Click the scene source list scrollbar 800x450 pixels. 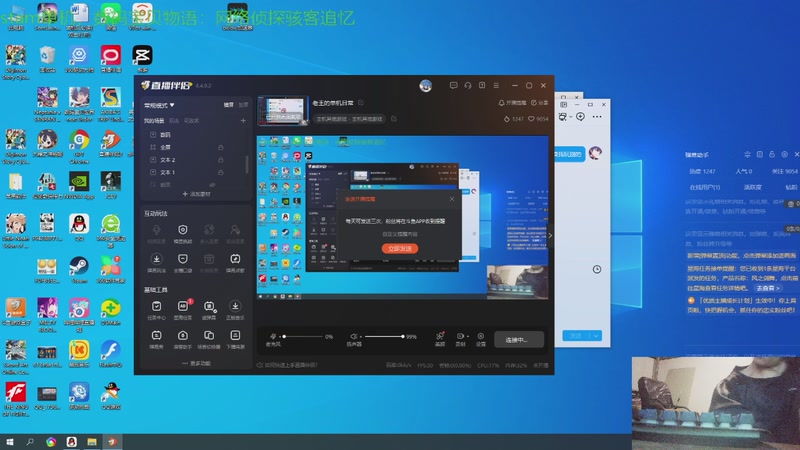pos(247,164)
